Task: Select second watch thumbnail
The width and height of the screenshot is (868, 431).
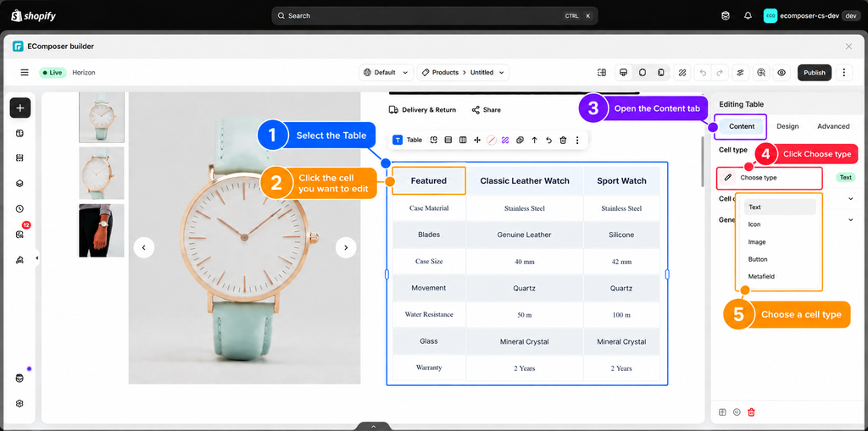Action: coord(102,173)
